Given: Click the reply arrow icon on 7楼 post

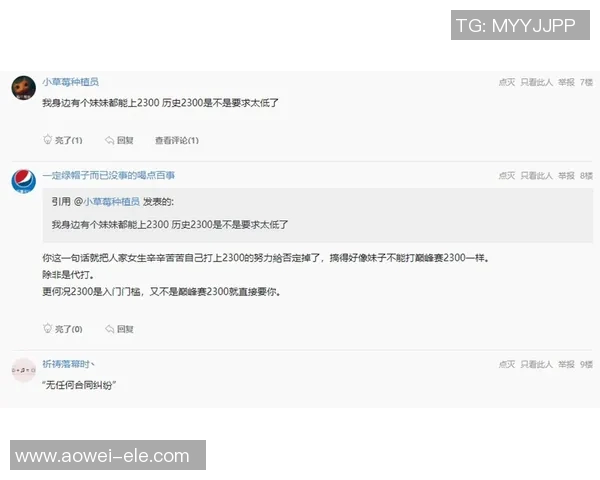Looking at the screenshot, I should click(109, 140).
